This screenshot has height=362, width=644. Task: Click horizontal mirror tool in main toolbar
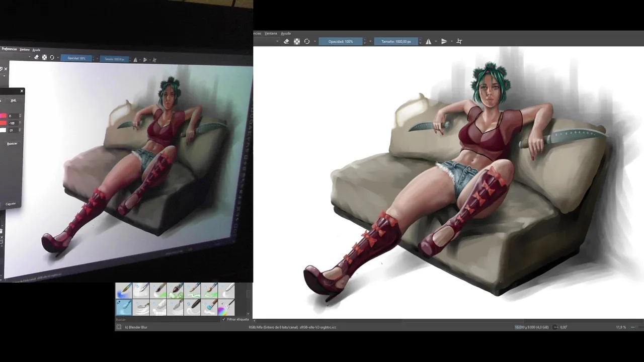[428, 41]
